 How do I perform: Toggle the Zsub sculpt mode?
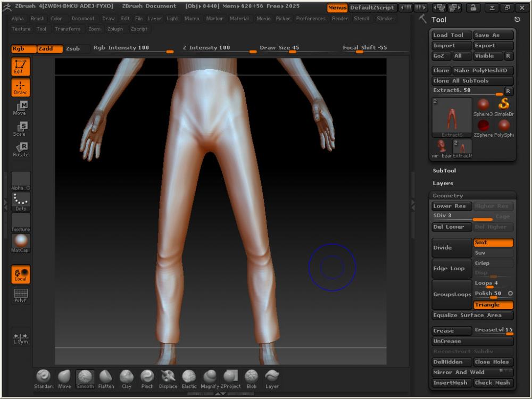click(73, 48)
